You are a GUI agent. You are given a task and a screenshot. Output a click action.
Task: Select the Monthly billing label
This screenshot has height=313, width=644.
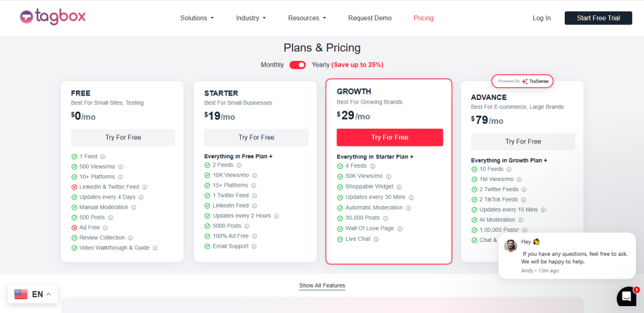click(x=272, y=65)
